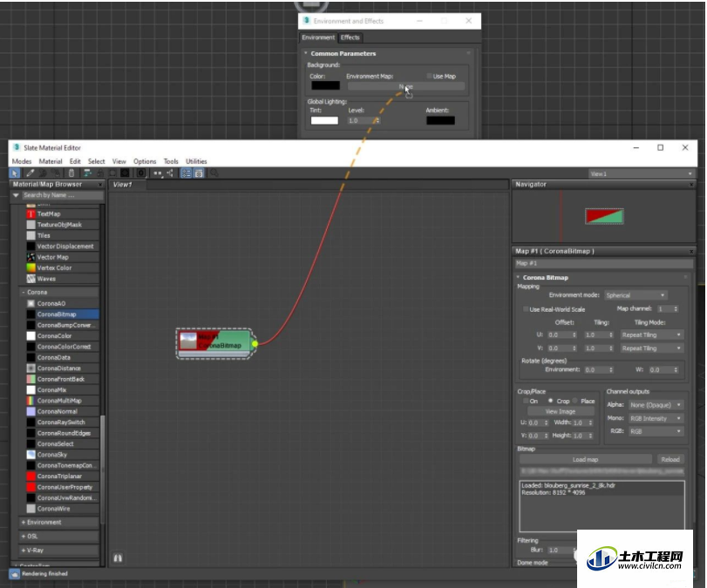
Task: Toggle Show Background in Preview icon
Action: 125,173
